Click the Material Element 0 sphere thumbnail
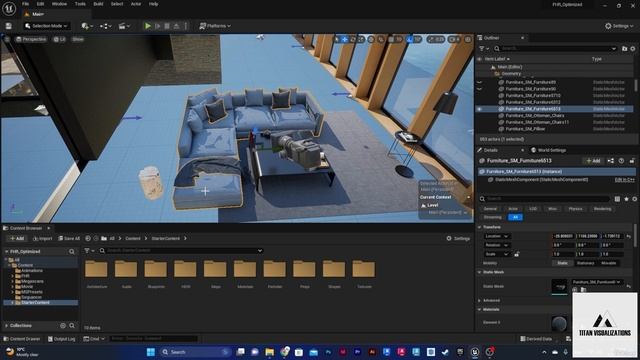 pos(559,323)
